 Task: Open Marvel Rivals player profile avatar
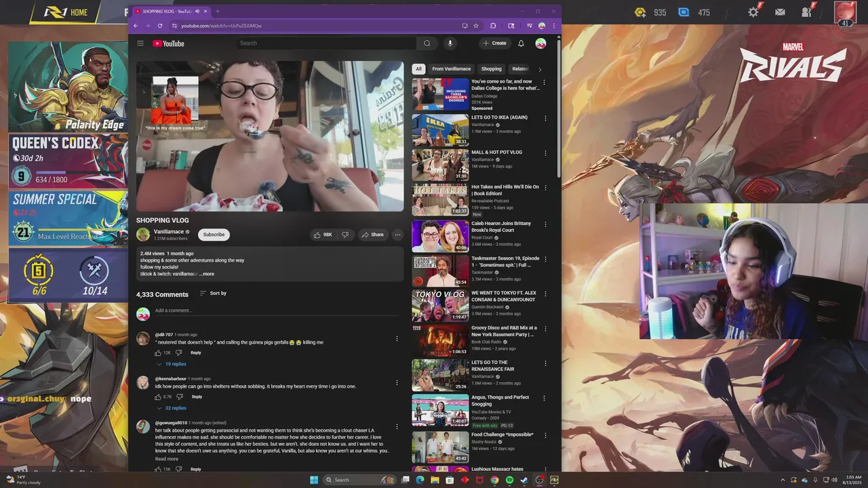click(x=845, y=12)
